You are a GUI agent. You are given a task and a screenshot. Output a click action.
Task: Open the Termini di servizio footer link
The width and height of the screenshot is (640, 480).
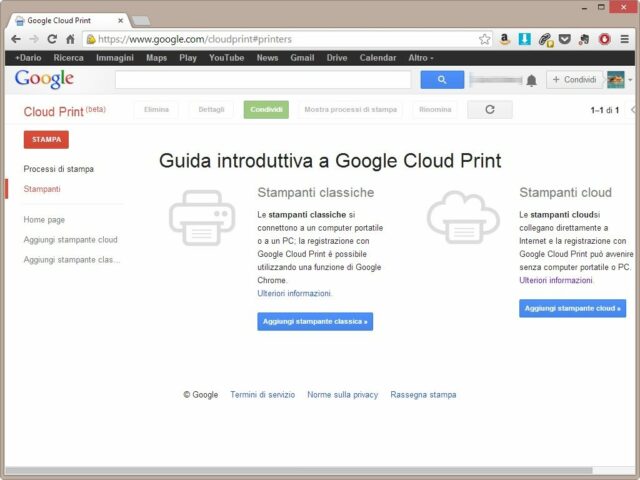(262, 395)
